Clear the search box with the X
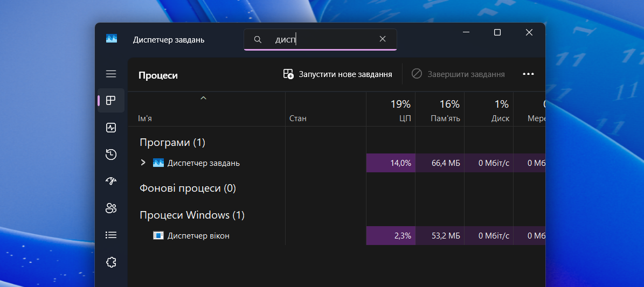The height and width of the screenshot is (287, 644). 383,39
